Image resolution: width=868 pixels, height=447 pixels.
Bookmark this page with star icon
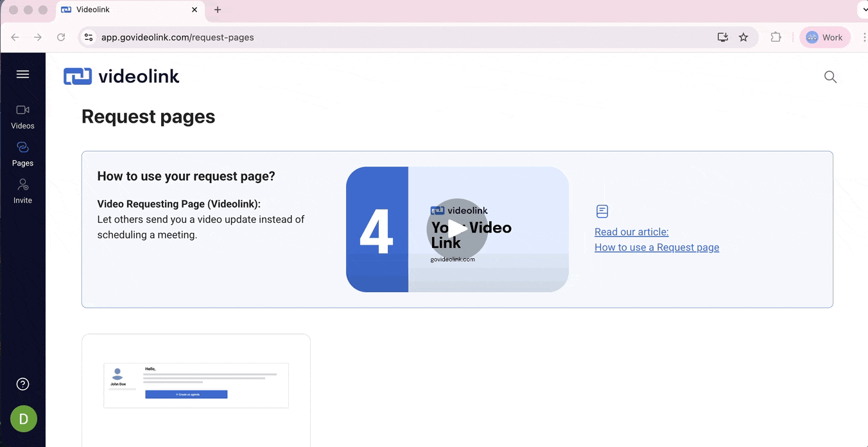tap(743, 37)
